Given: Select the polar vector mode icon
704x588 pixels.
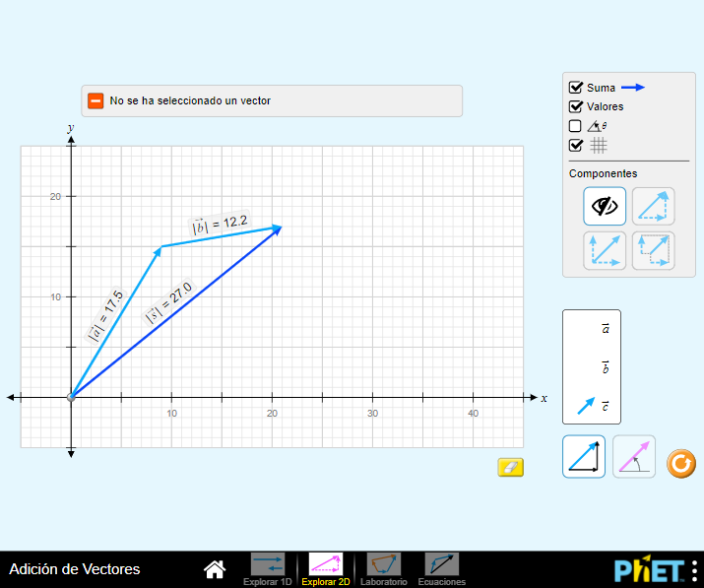Looking at the screenshot, I should (634, 457).
